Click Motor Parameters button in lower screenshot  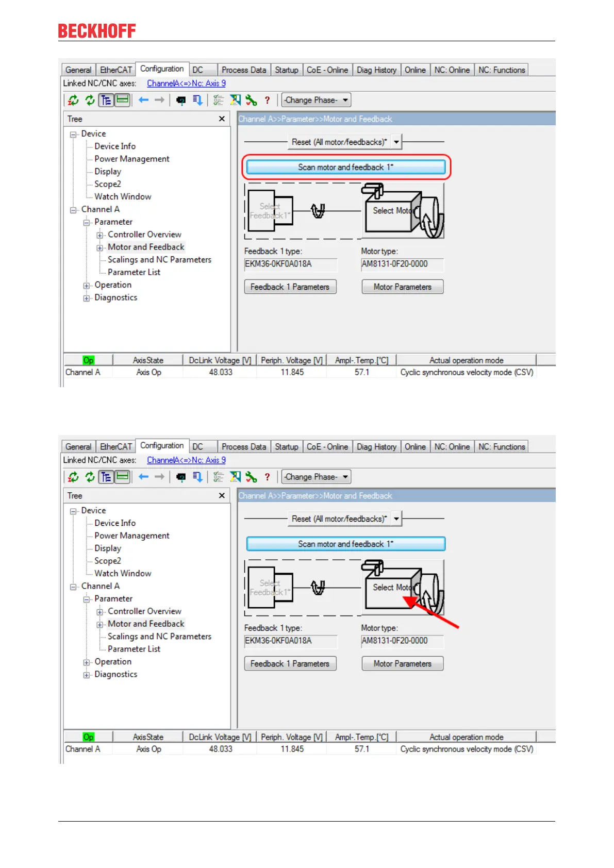tap(403, 663)
